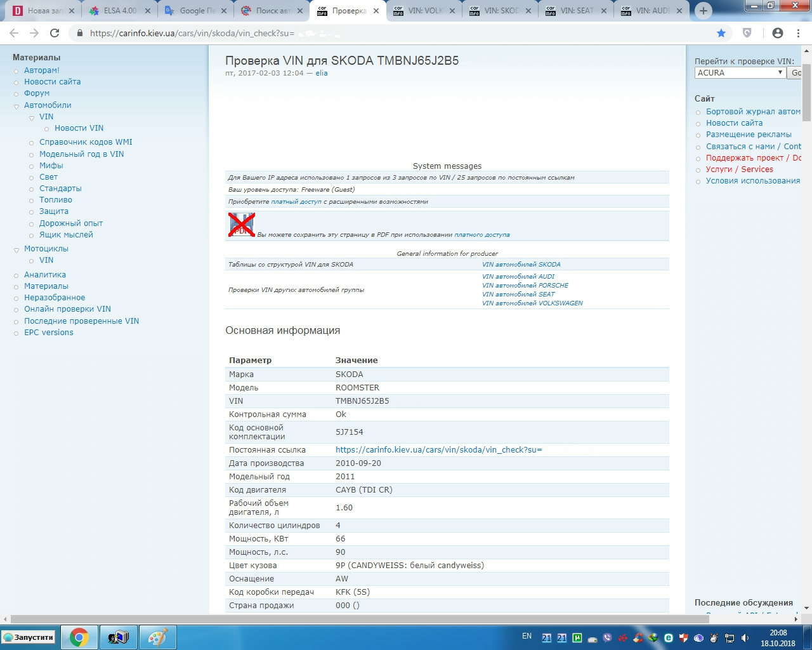812x650 pixels.
Task: Open the платный доступ link
Action: [296, 202]
